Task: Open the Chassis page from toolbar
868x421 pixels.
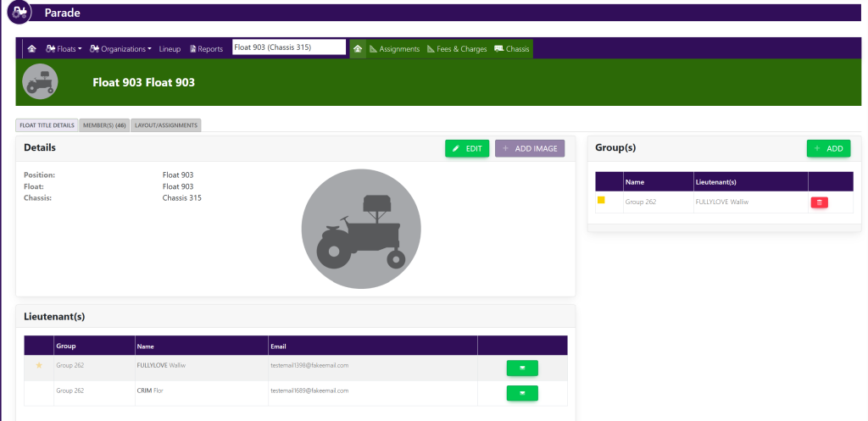Action: pyautogui.click(x=511, y=49)
